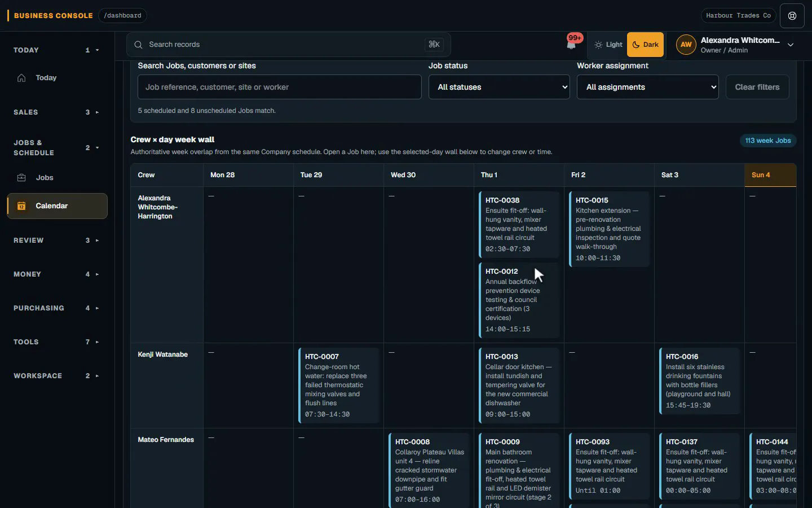Open job card HTC-0016
Viewport: 812px width, 508px height.
(x=699, y=381)
